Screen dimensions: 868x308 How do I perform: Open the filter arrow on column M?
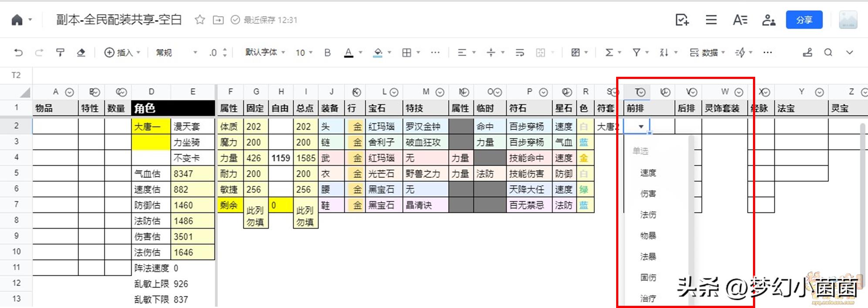coord(440,92)
